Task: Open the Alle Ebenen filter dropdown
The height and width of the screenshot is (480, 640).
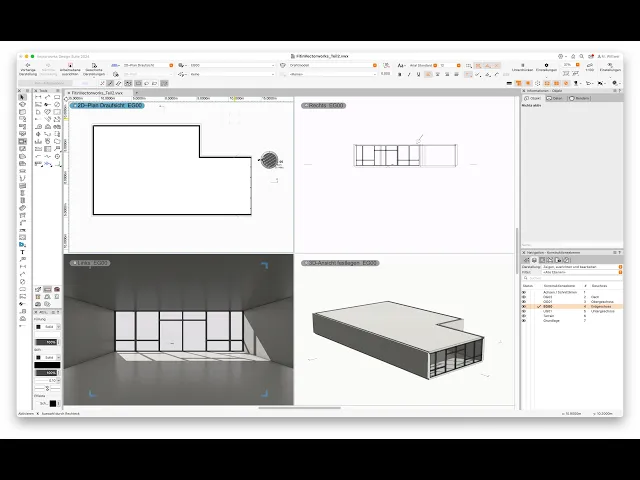Action: [582, 272]
